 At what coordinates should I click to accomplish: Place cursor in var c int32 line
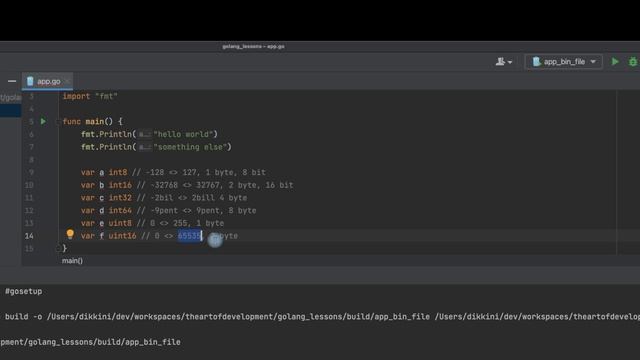pos(164,198)
